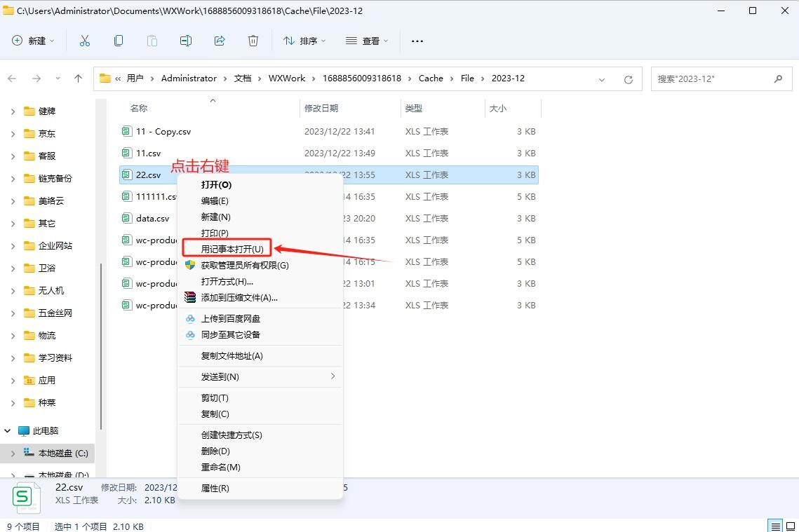Open the three-dots more options menu
The height and width of the screenshot is (532, 799).
[417, 41]
